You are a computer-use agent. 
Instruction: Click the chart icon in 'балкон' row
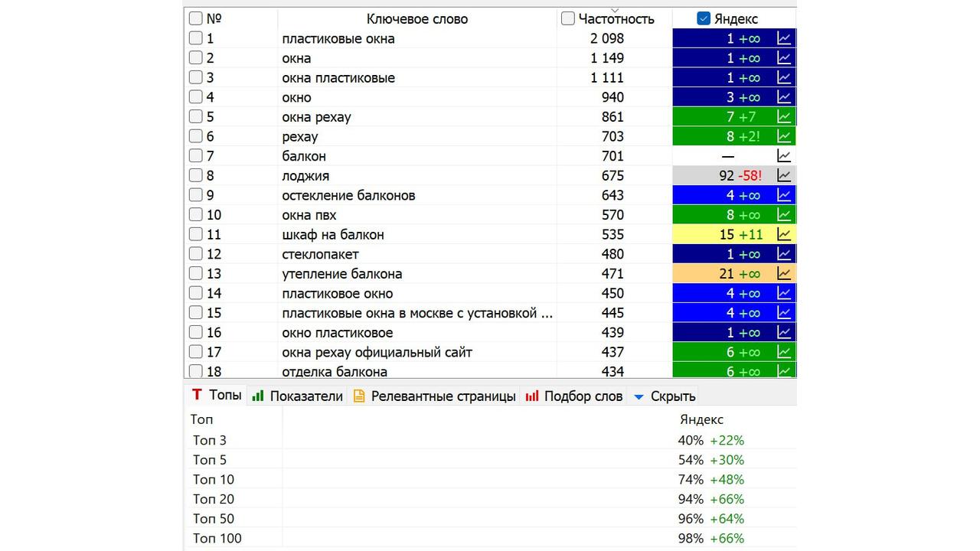click(x=784, y=156)
